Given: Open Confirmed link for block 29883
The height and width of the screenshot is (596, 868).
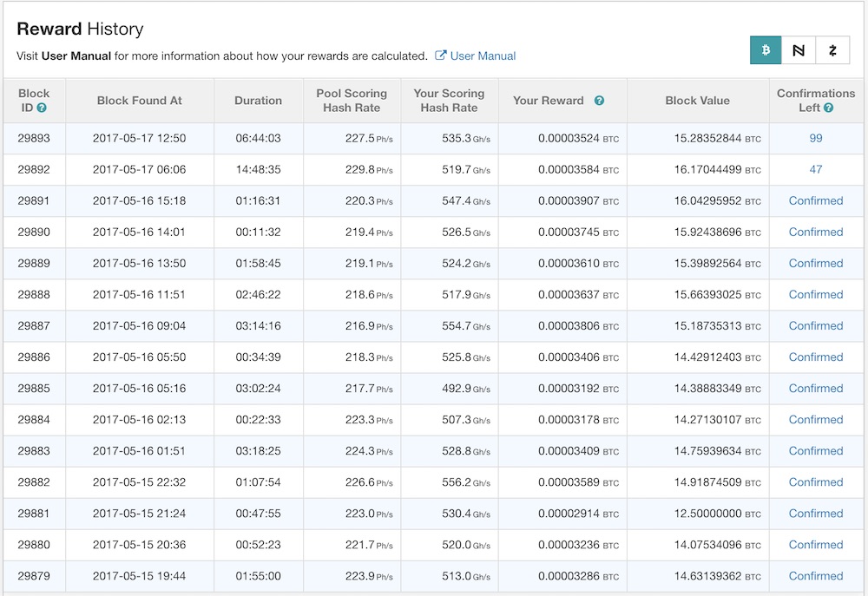Looking at the screenshot, I should coord(816,451).
